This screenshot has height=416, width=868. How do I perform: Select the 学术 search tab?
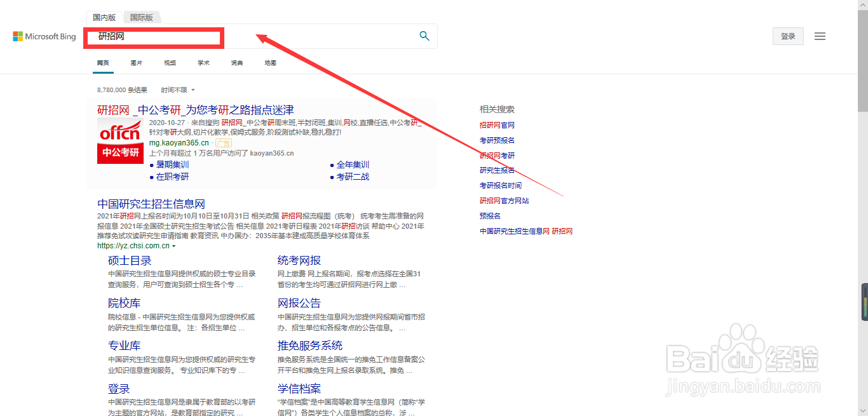point(203,63)
